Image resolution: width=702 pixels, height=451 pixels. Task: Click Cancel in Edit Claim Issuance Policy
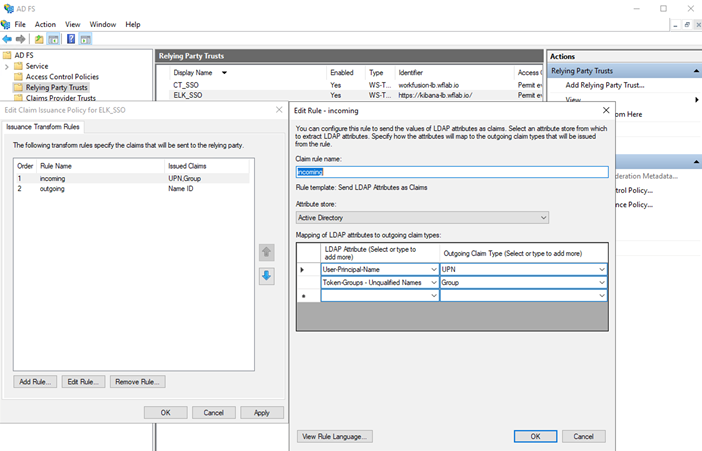pos(214,412)
